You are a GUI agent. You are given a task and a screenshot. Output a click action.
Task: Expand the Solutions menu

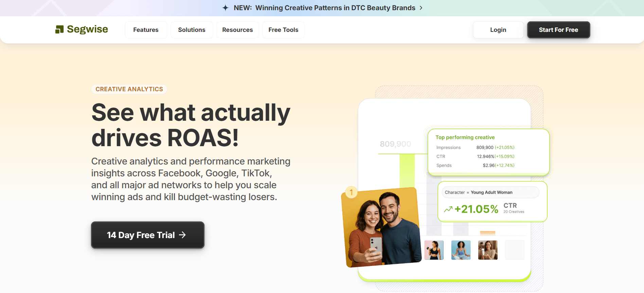point(192,30)
